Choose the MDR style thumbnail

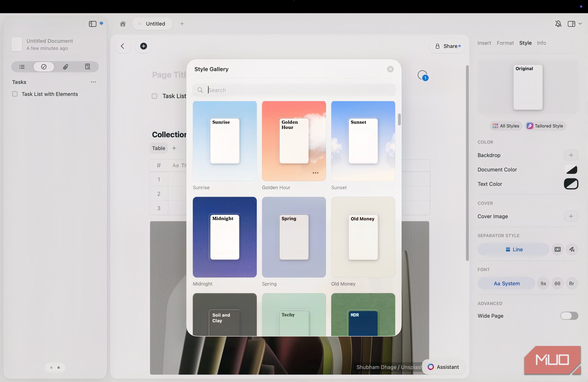[x=363, y=314]
